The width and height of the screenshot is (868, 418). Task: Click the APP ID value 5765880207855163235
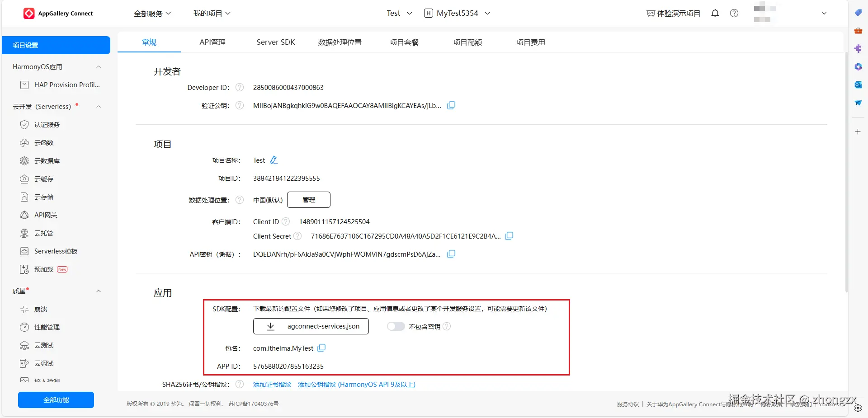[288, 366]
